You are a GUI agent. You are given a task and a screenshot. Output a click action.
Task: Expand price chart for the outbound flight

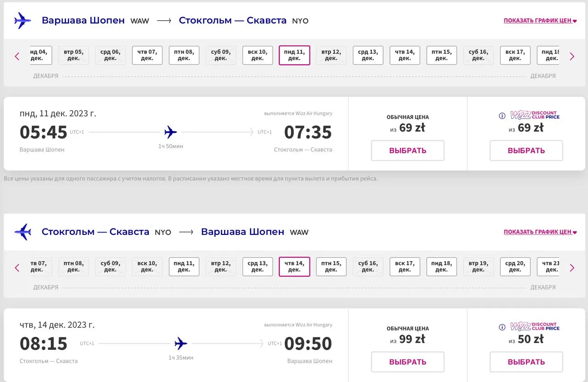point(540,21)
